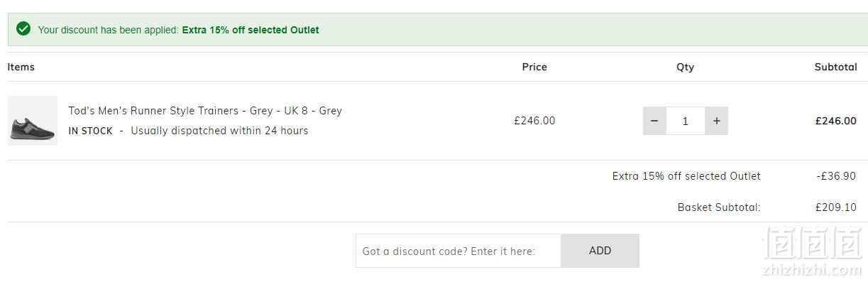The image size is (868, 282).
Task: Open Tod's Men's Runner Style Trainers link
Action: coord(205,111)
